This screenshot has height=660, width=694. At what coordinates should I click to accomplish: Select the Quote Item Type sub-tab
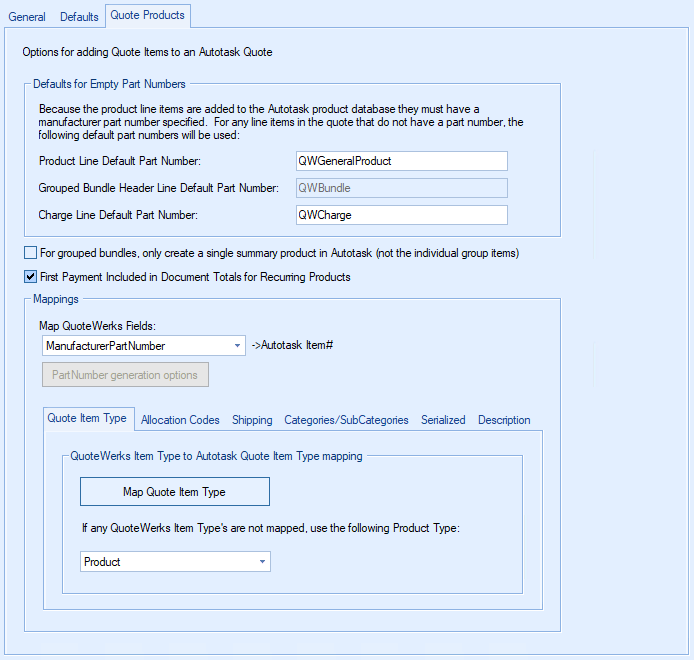tap(87, 419)
